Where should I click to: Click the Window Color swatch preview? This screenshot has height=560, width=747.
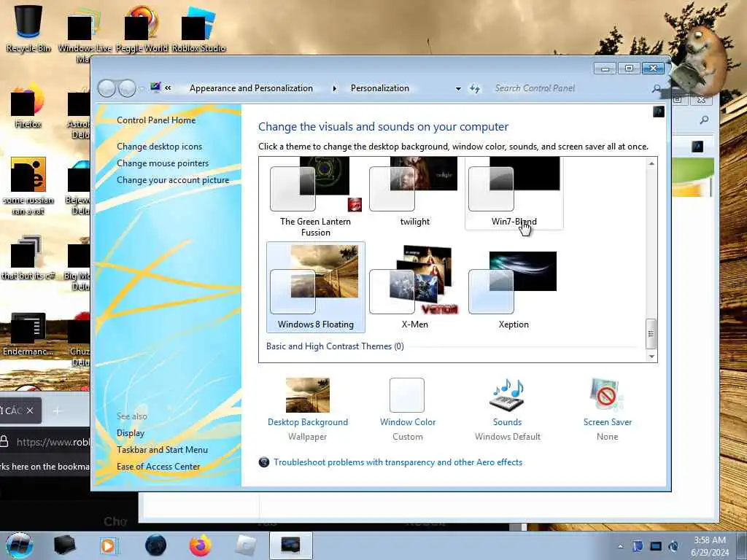[407, 395]
